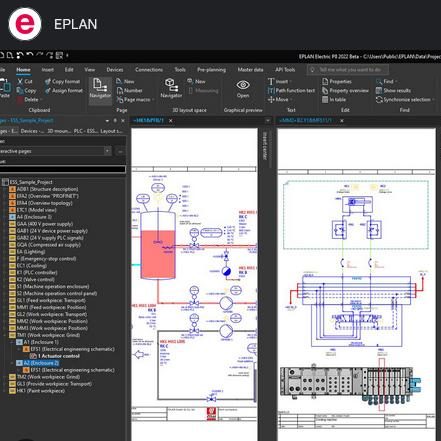The height and width of the screenshot is (441, 441).
Task: Click the In table icon
Action: pos(325,99)
